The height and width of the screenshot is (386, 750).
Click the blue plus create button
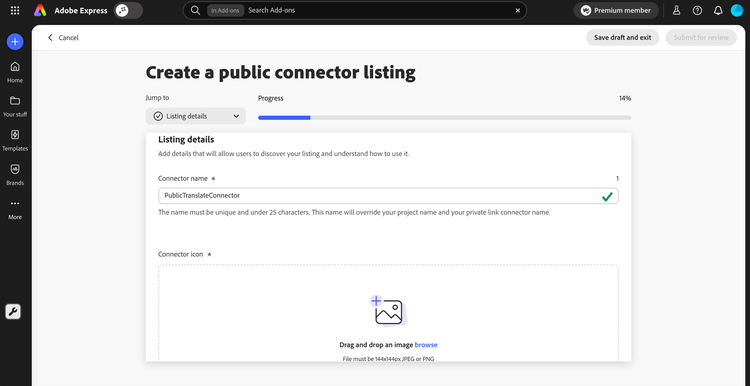pos(15,42)
